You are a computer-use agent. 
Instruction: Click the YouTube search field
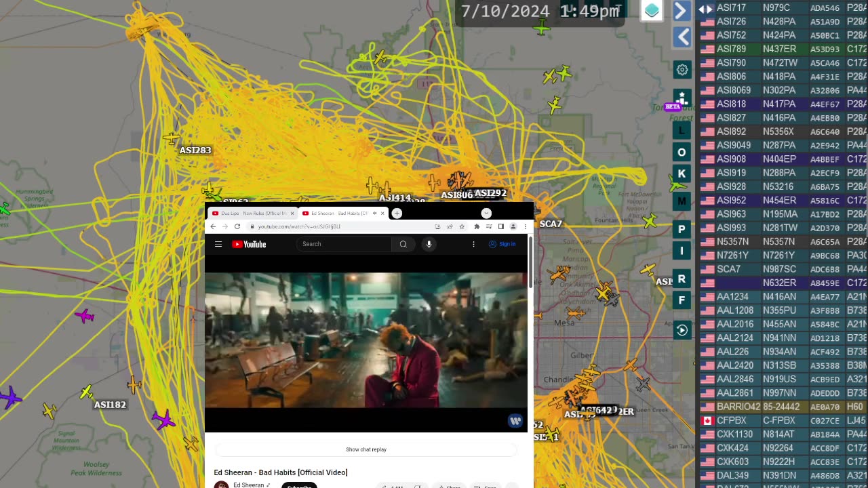point(344,244)
